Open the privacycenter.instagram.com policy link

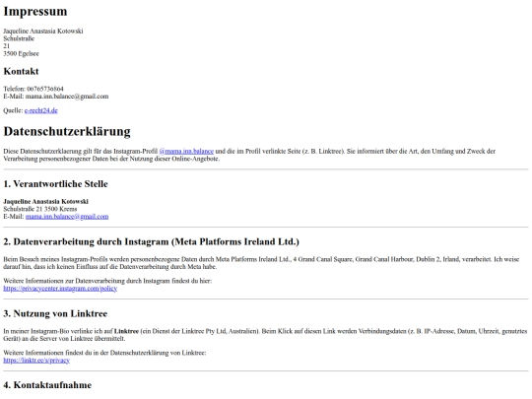tap(60, 289)
